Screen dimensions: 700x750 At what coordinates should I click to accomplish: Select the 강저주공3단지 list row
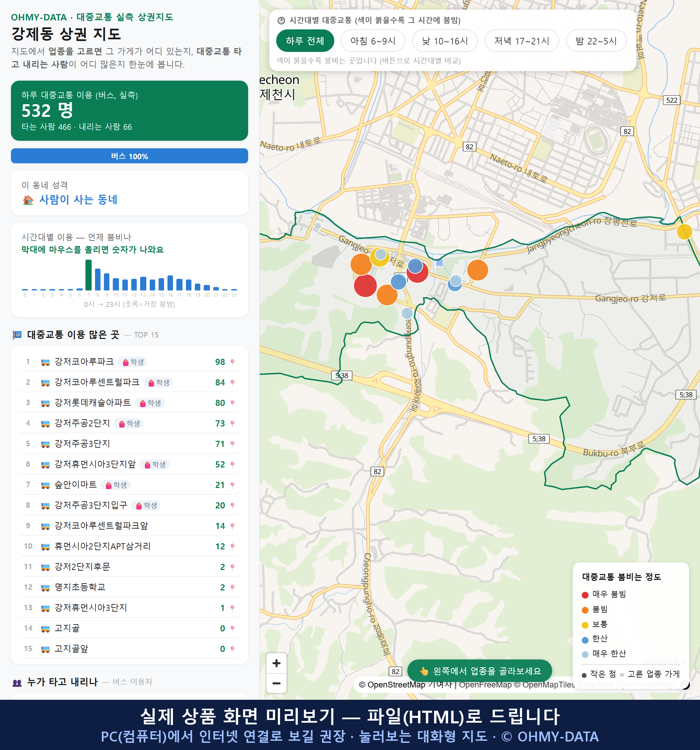[130, 444]
